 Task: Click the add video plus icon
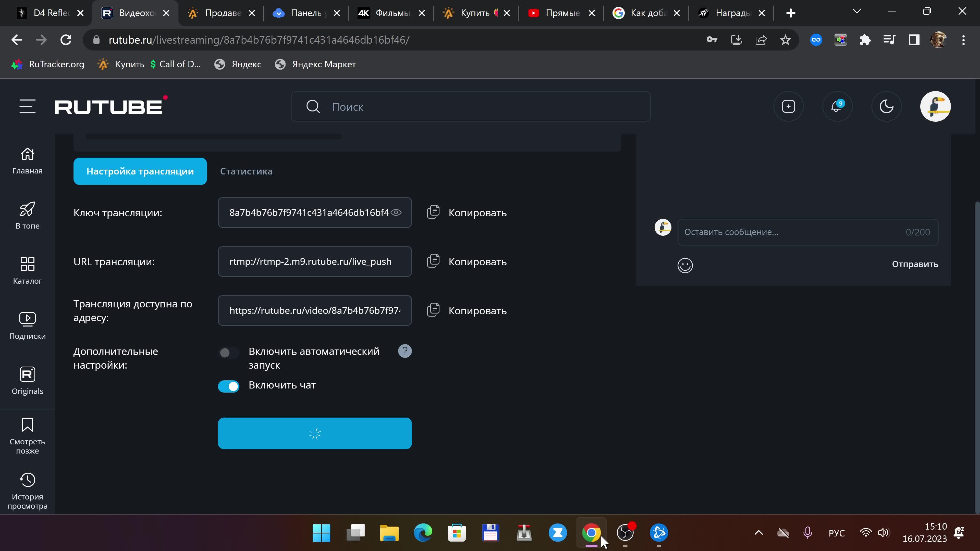click(x=788, y=106)
